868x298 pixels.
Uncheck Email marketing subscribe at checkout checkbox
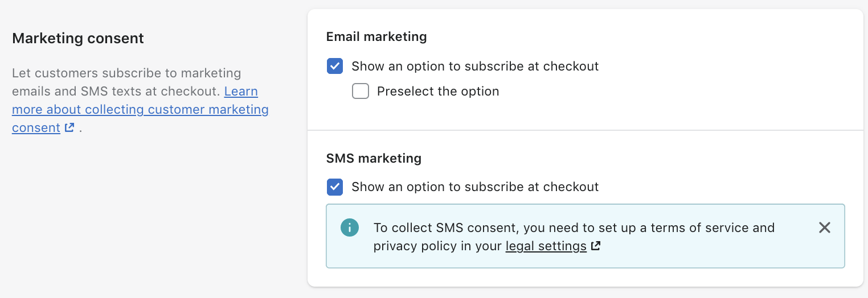(x=335, y=66)
